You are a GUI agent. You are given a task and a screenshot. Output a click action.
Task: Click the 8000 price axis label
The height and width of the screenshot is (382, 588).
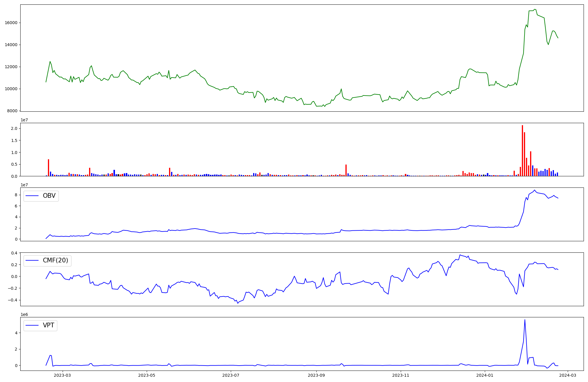(x=12, y=111)
